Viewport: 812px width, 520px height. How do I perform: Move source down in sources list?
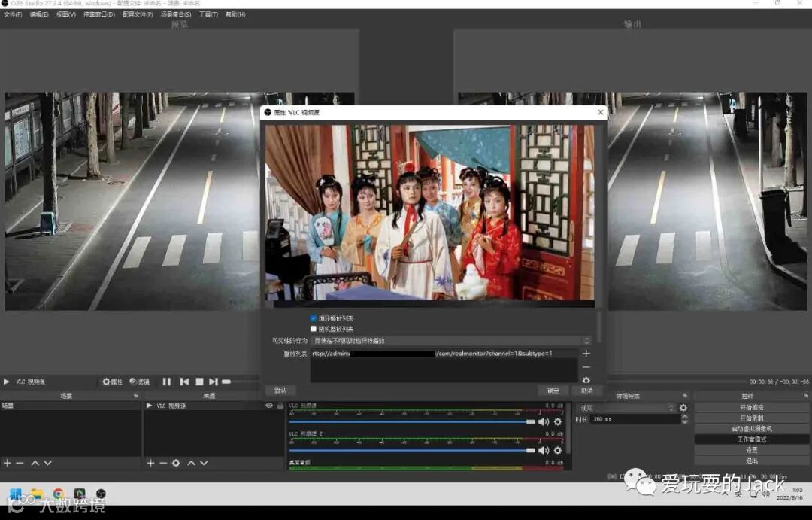point(204,463)
